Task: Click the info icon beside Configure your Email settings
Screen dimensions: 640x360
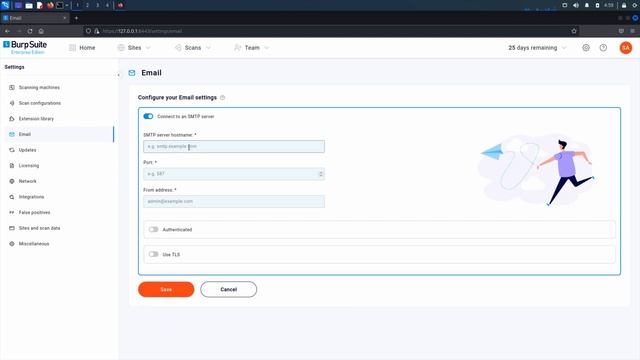Action: click(x=222, y=98)
